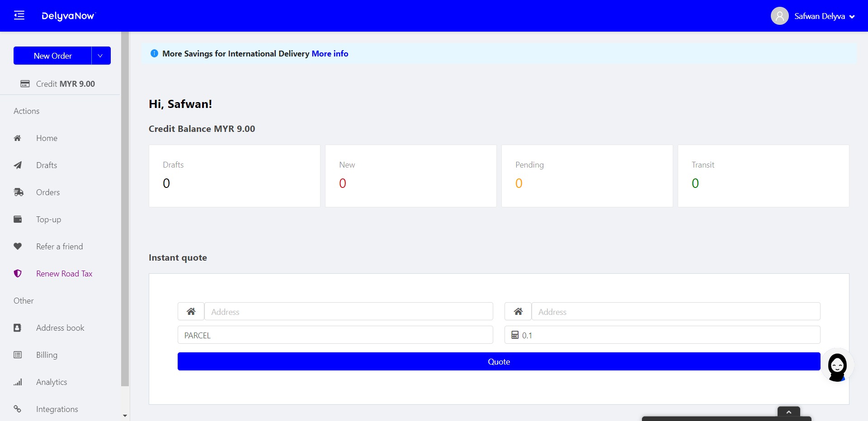Click the blue info icon in banner
The width and height of the screenshot is (868, 421).
click(x=154, y=53)
